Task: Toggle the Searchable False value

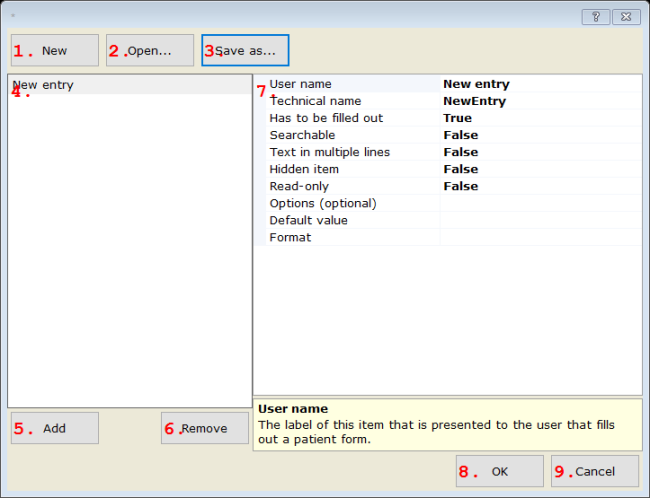Action: point(540,135)
